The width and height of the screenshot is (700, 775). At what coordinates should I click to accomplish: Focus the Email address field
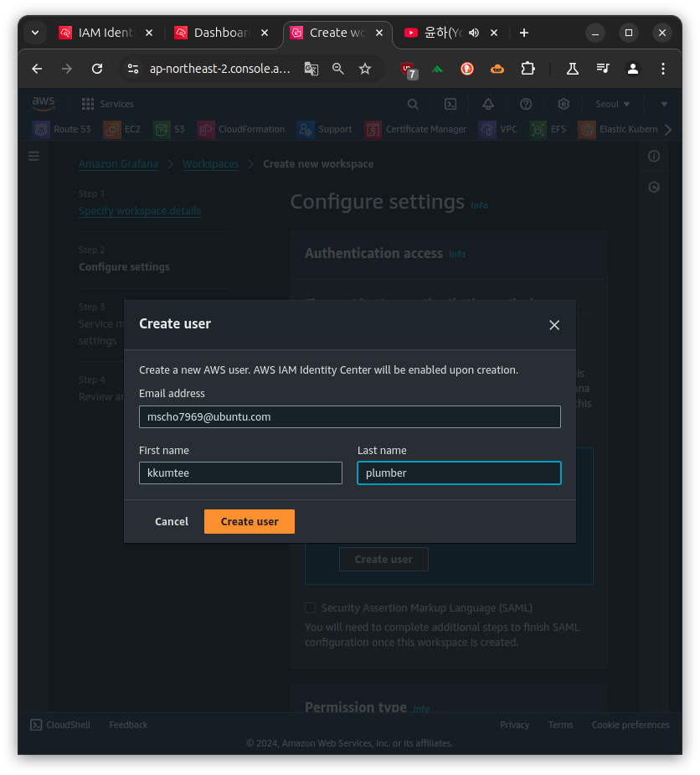pos(350,416)
